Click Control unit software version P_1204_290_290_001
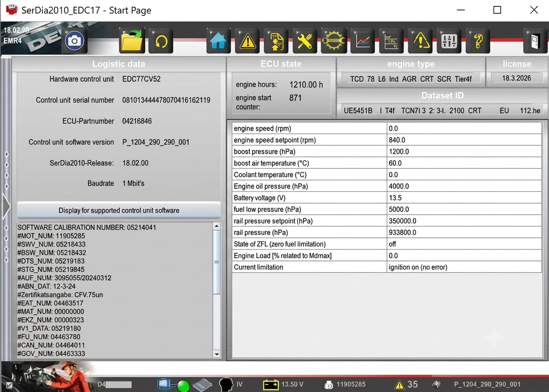The image size is (549, 392). (x=156, y=142)
